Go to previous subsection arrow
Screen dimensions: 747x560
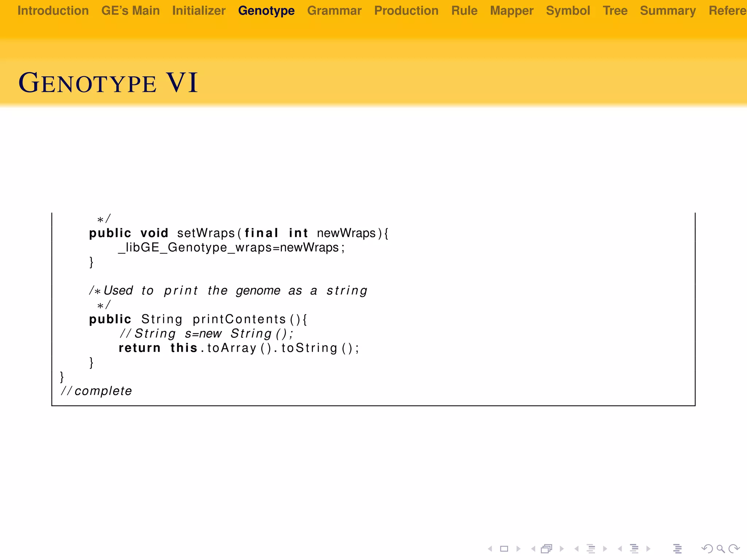[x=576, y=549]
